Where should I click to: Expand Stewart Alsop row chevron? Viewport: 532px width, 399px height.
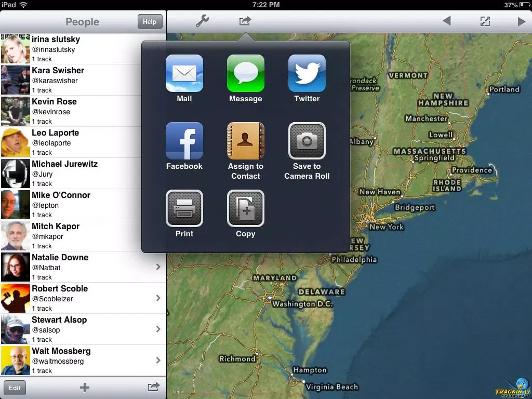click(x=158, y=329)
